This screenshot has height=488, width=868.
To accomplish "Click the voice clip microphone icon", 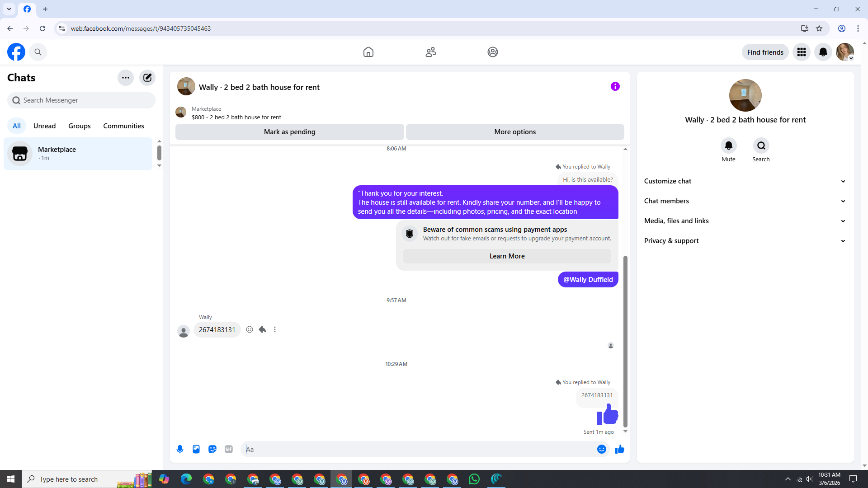I will [180, 449].
